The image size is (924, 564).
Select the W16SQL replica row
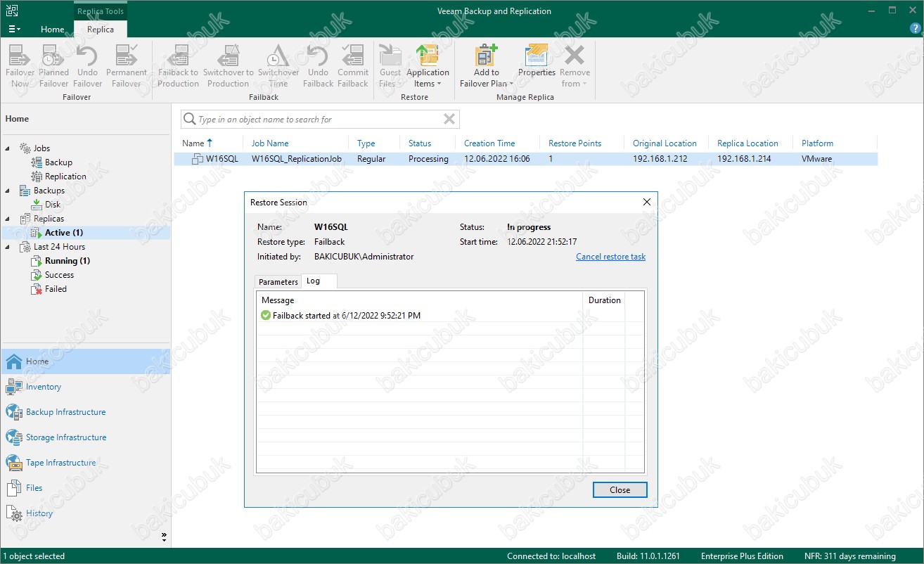click(x=526, y=159)
